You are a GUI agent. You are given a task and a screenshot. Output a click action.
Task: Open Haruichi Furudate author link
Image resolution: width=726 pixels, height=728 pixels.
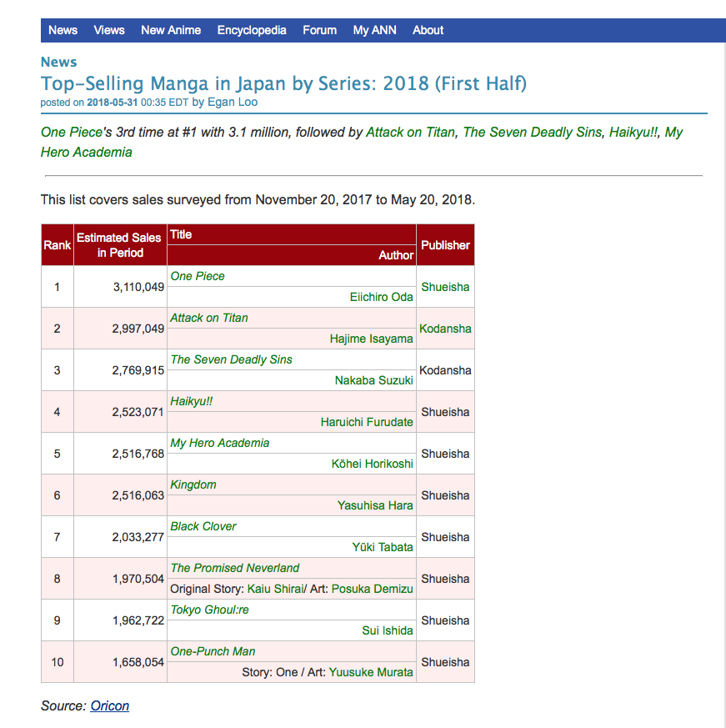(367, 423)
